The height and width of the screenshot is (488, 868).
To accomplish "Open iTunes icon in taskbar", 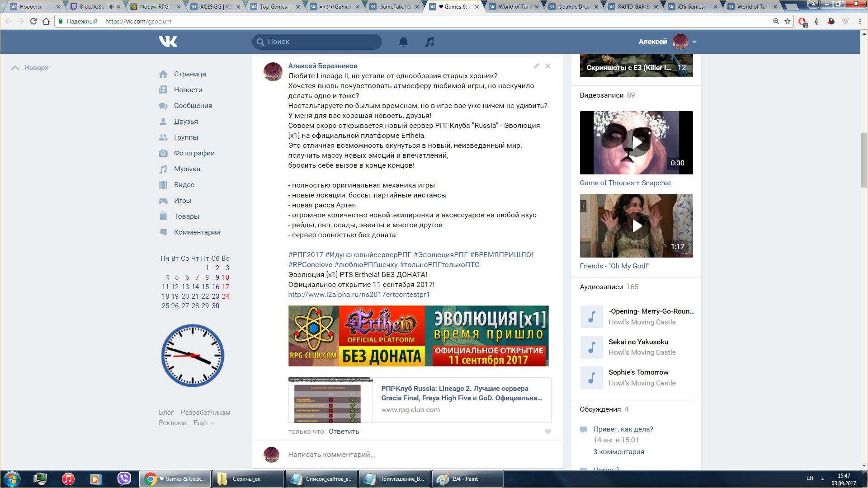I will pyautogui.click(x=68, y=479).
